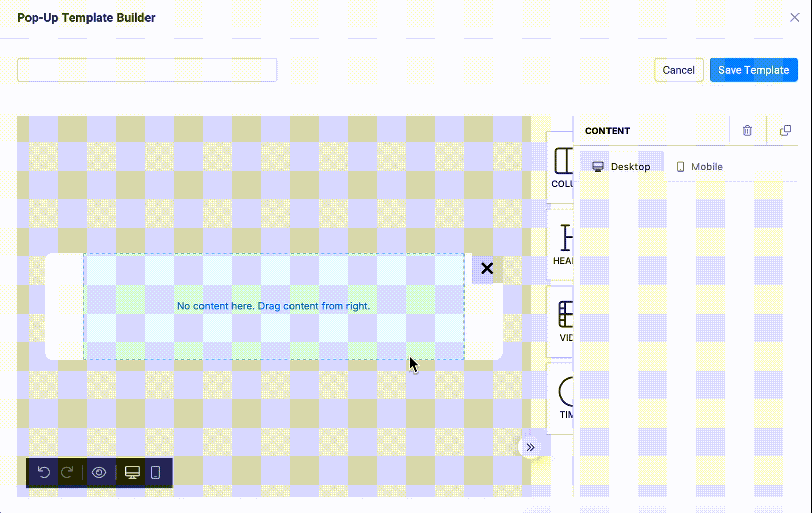Select the empty content drop area
Viewport: 812px width, 513px height.
pos(274,306)
